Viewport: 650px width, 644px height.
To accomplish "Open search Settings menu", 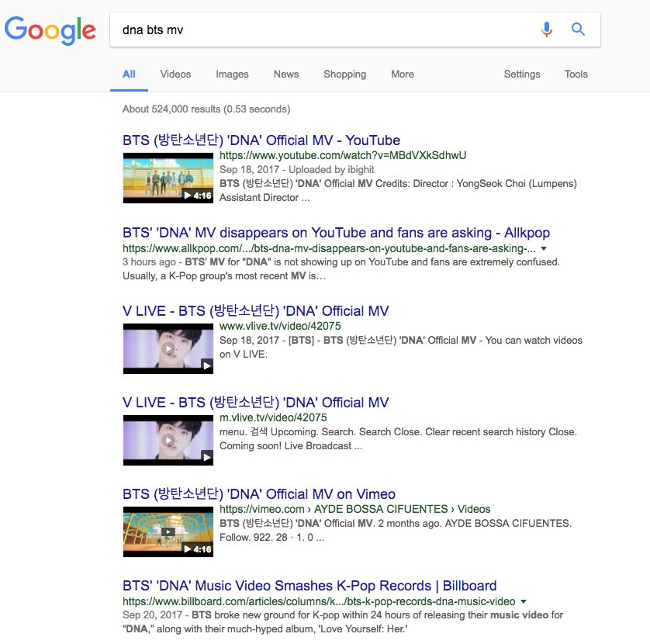I will [522, 74].
